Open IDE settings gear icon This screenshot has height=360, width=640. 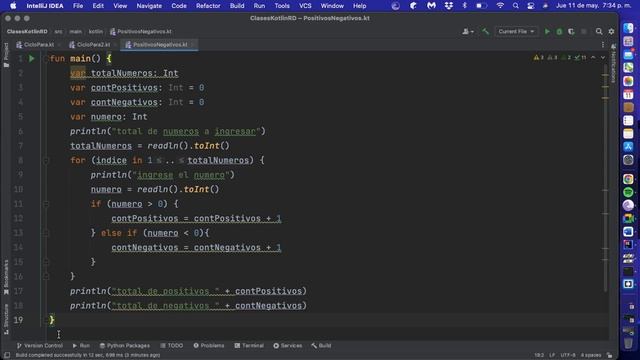[611, 31]
